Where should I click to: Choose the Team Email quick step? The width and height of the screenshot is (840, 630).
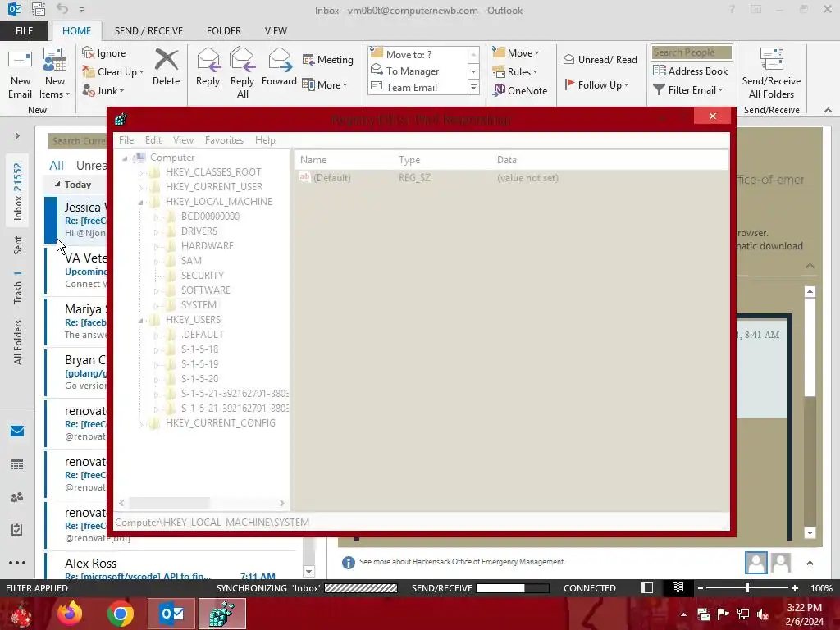418,87
